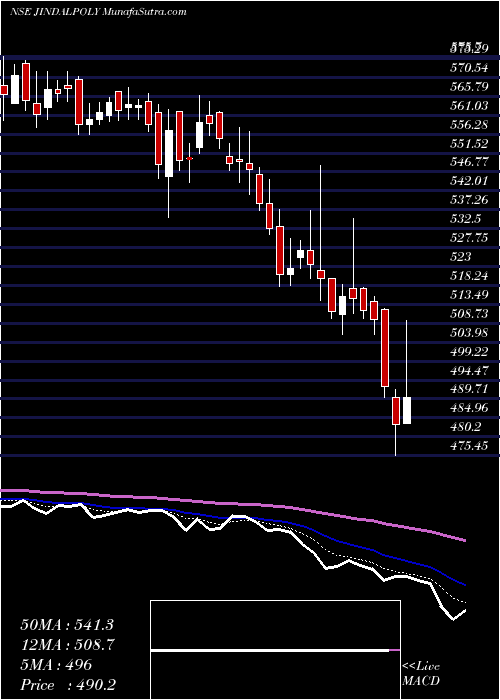The height and width of the screenshot is (700, 500).
Task: Select the 542.01 price axis label
Action: (x=469, y=181)
